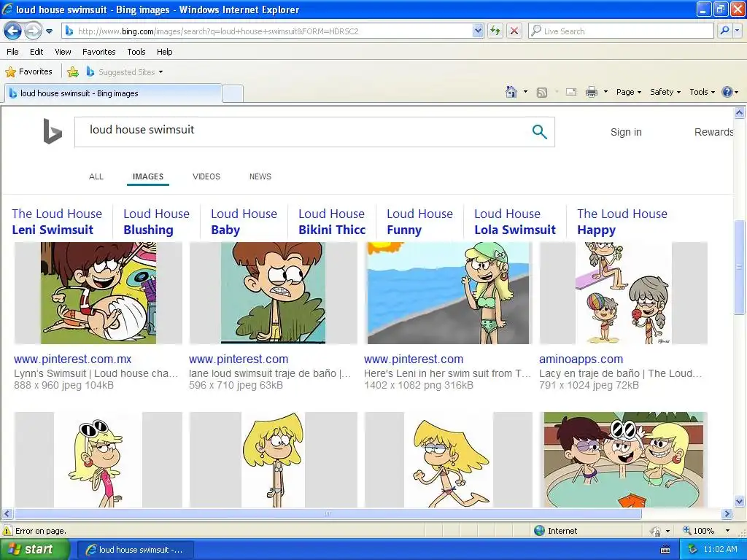The width and height of the screenshot is (747, 560).
Task: Click the Sign in link
Action: pyautogui.click(x=626, y=132)
